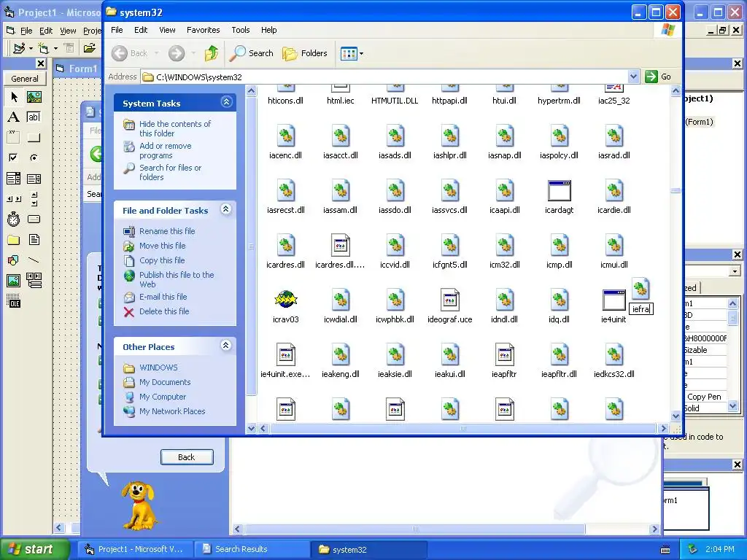Click the General tab in VB toolbox

[25, 79]
